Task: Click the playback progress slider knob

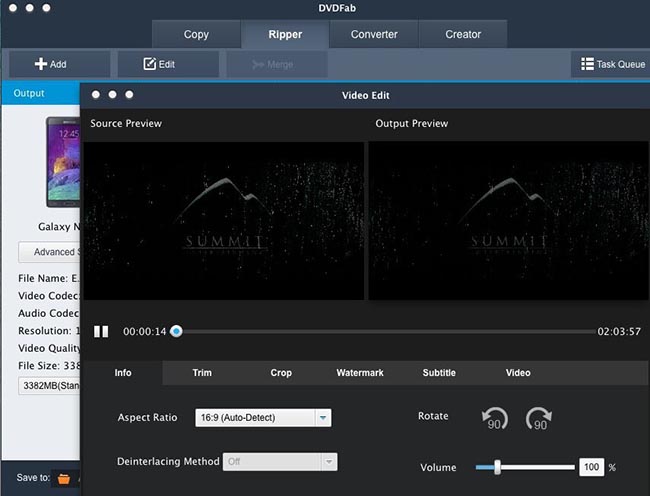Action: click(176, 331)
